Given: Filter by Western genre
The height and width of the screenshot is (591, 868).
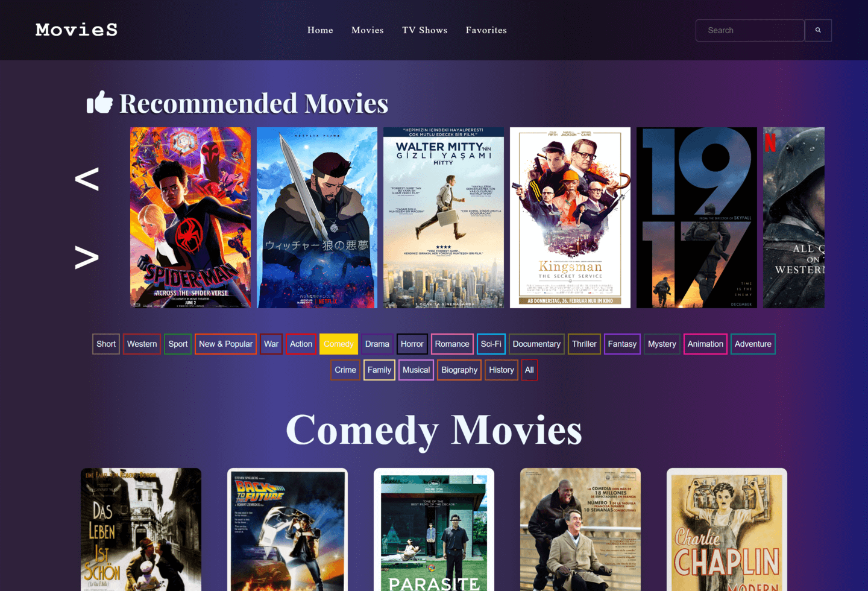Looking at the screenshot, I should tap(142, 344).
